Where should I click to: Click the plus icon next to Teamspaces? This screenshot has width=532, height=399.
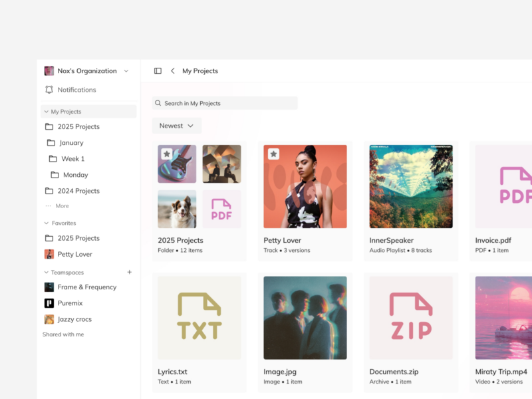point(130,272)
